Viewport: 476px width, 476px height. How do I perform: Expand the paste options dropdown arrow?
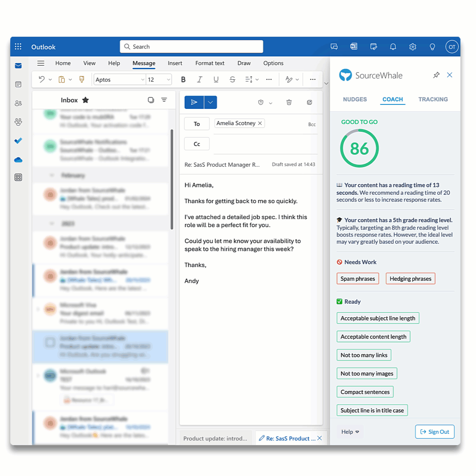[71, 79]
